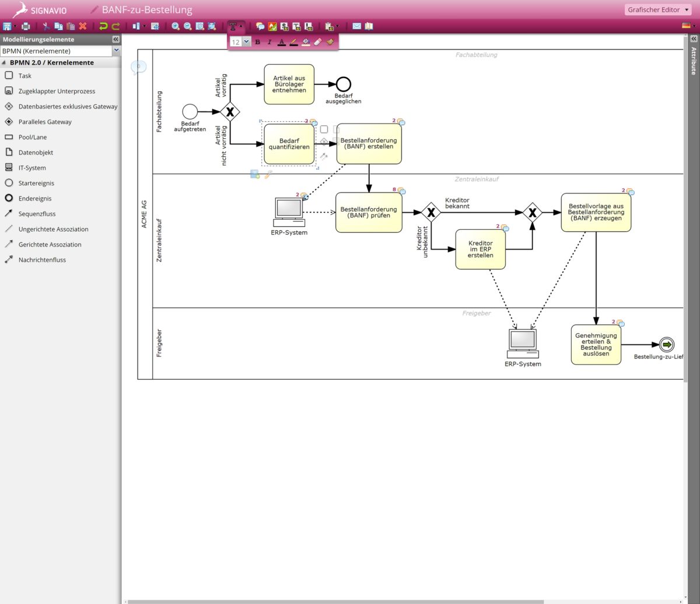Expand the Attribute side panel
This screenshot has width=700, height=604.
(694, 38)
